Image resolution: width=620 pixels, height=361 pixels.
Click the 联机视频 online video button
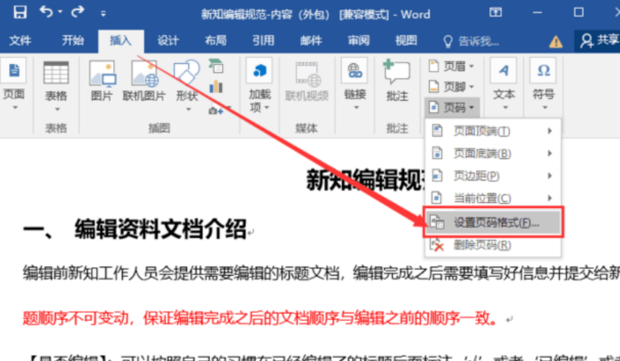tap(307, 81)
